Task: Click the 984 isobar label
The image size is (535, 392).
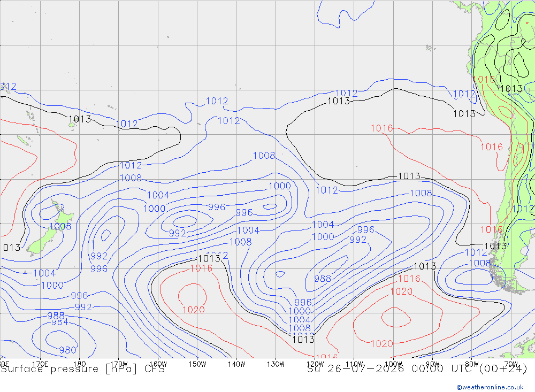Action: click(x=60, y=322)
